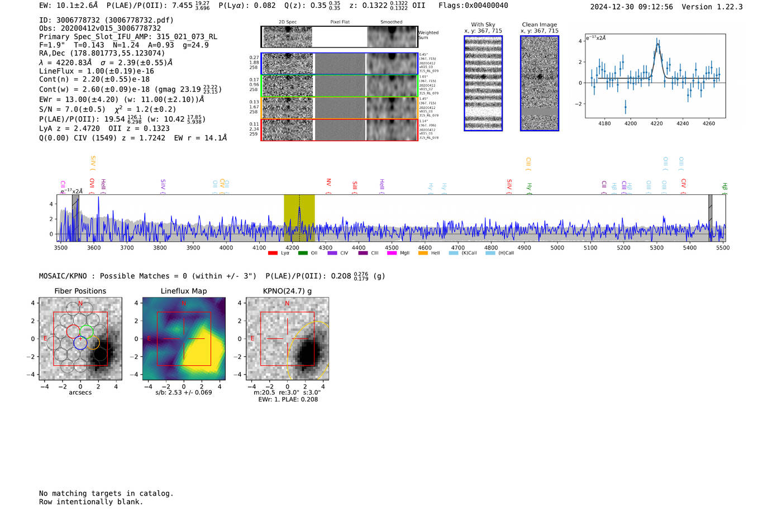The width and height of the screenshot is (782, 532).
Task: Click the Flags:0x00400040 text
Action: click(x=473, y=6)
